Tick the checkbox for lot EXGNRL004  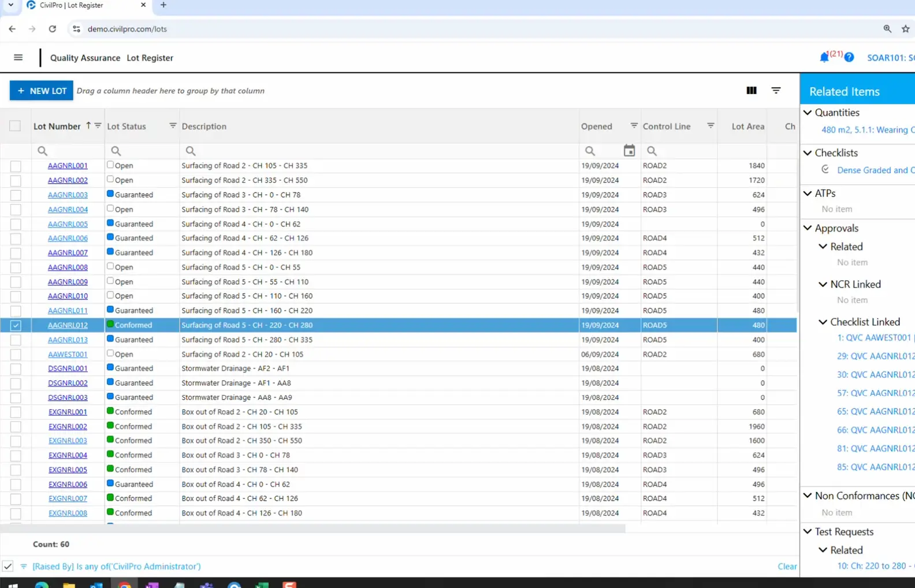pyautogui.click(x=16, y=455)
